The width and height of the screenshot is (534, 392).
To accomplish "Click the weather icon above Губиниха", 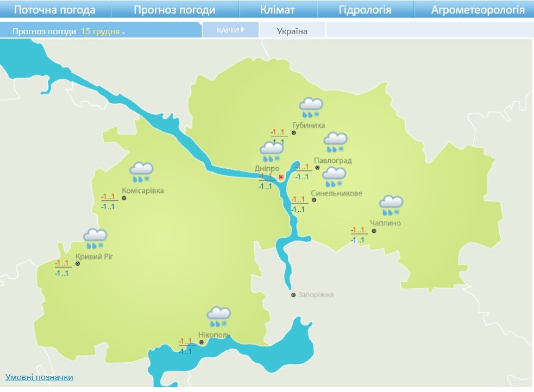I will (x=311, y=108).
